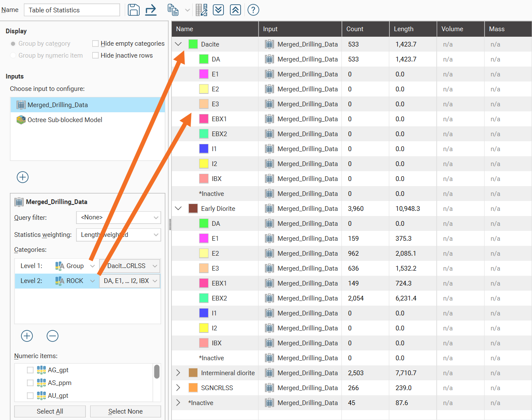Toggle the Hide inactive rows checkbox
The image size is (532, 420).
(96, 55)
